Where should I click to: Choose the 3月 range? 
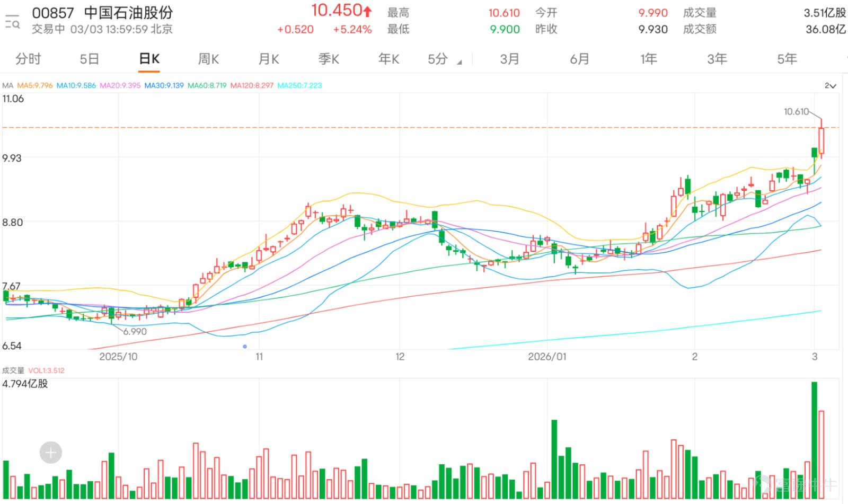509,59
